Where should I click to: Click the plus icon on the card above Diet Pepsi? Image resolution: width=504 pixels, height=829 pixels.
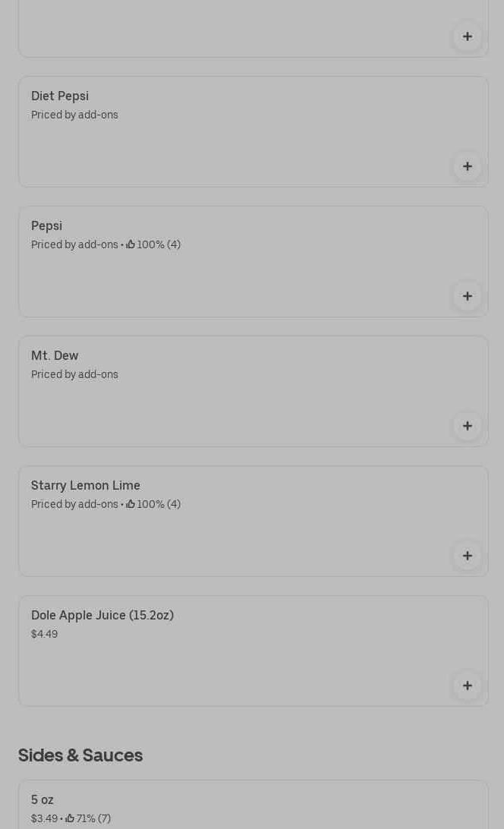pyautogui.click(x=467, y=36)
